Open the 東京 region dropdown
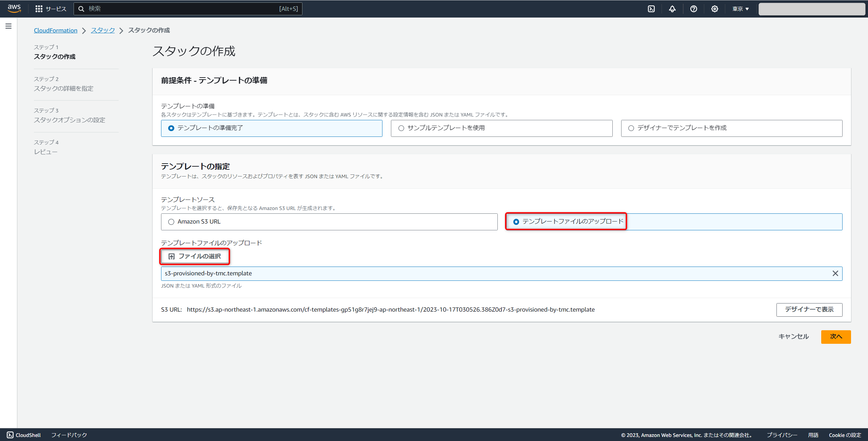 [x=740, y=9]
